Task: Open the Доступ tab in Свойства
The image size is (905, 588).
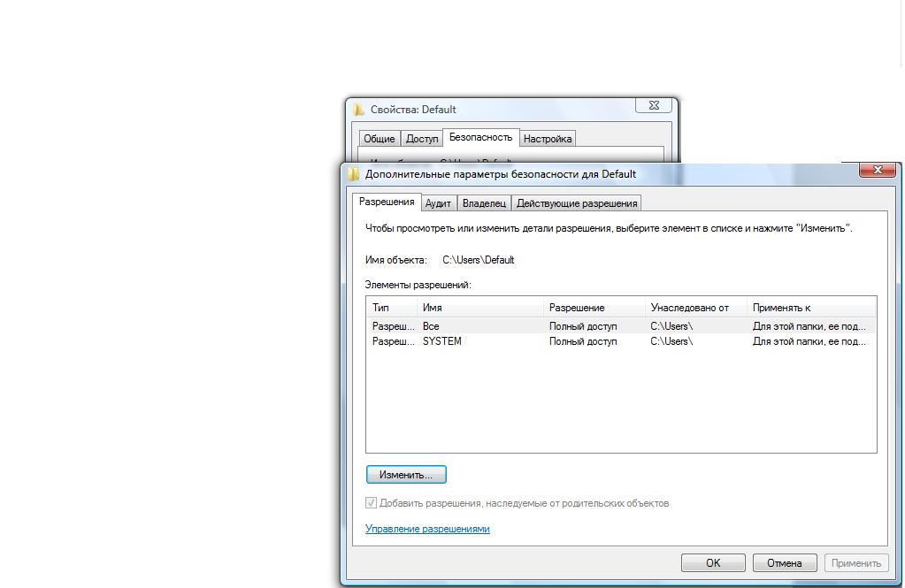Action: 422,139
